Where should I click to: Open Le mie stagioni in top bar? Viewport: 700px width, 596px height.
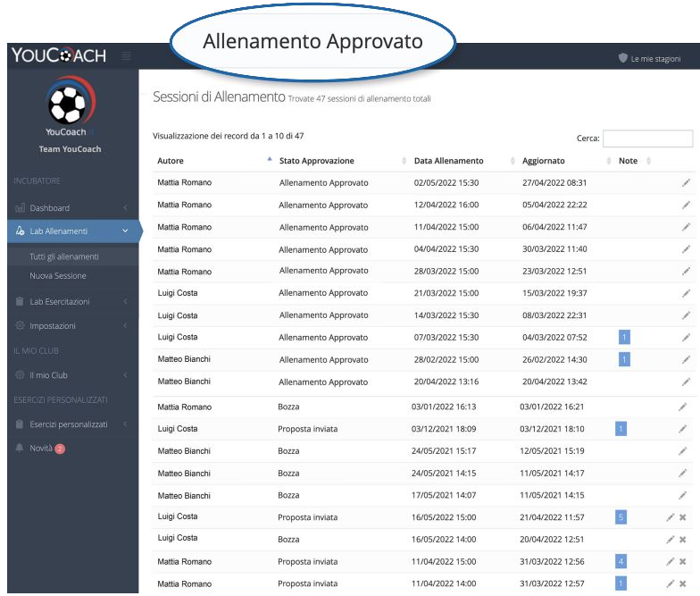pos(649,58)
